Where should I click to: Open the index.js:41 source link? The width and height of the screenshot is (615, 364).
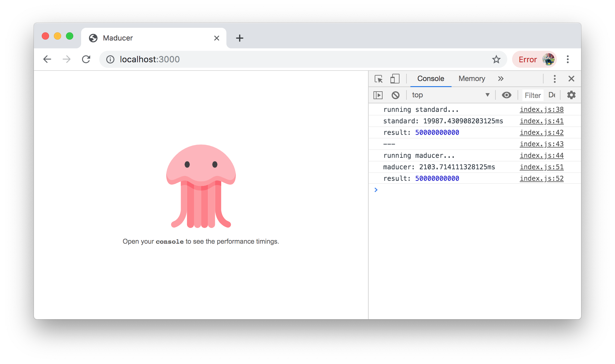point(541,121)
